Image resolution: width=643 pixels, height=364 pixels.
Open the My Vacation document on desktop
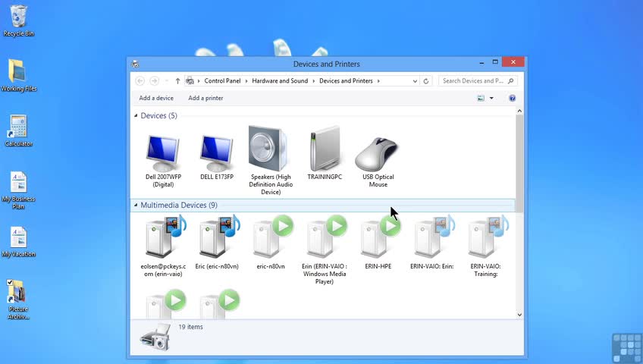[x=18, y=242]
